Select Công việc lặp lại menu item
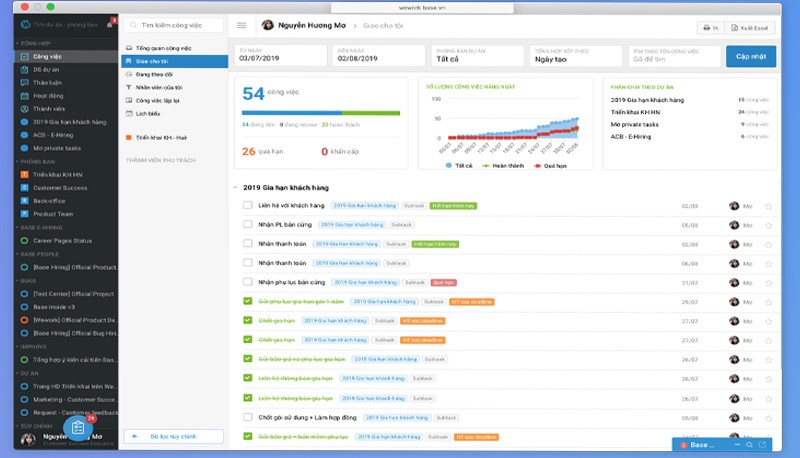 pyautogui.click(x=174, y=100)
